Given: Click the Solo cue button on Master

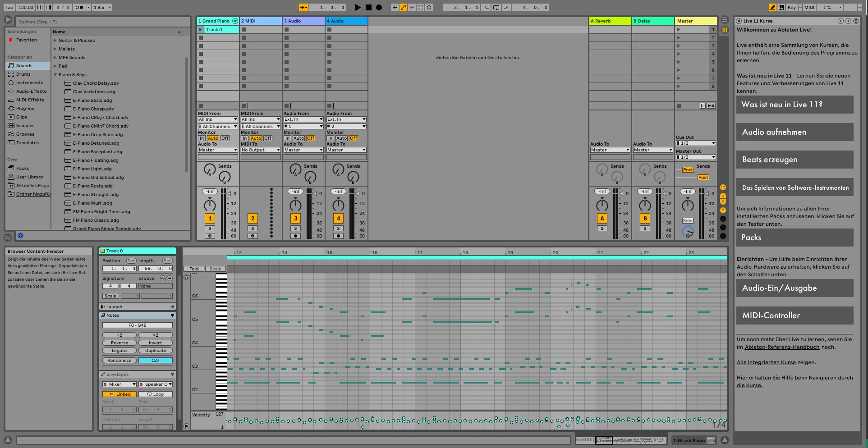Looking at the screenshot, I should point(688,221).
